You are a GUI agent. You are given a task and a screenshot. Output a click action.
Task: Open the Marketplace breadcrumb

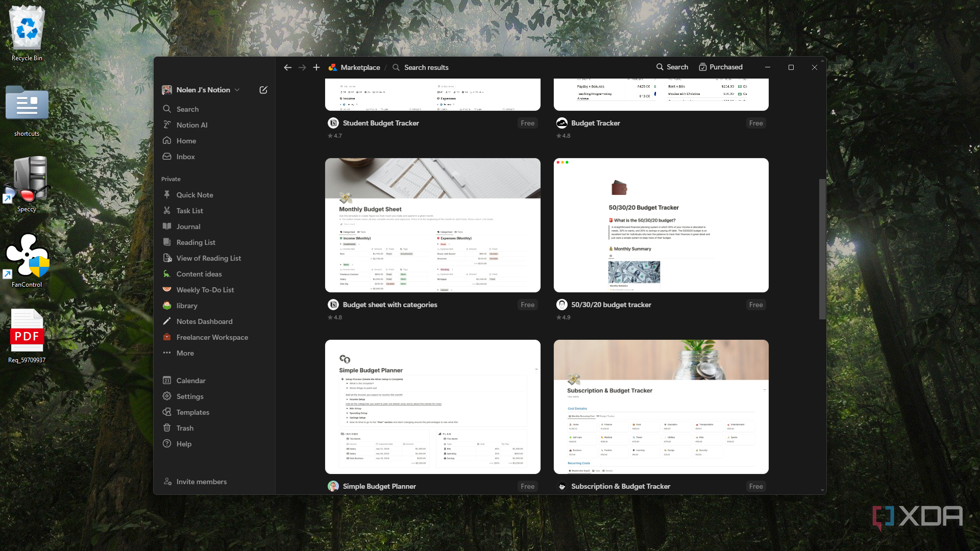pos(355,67)
